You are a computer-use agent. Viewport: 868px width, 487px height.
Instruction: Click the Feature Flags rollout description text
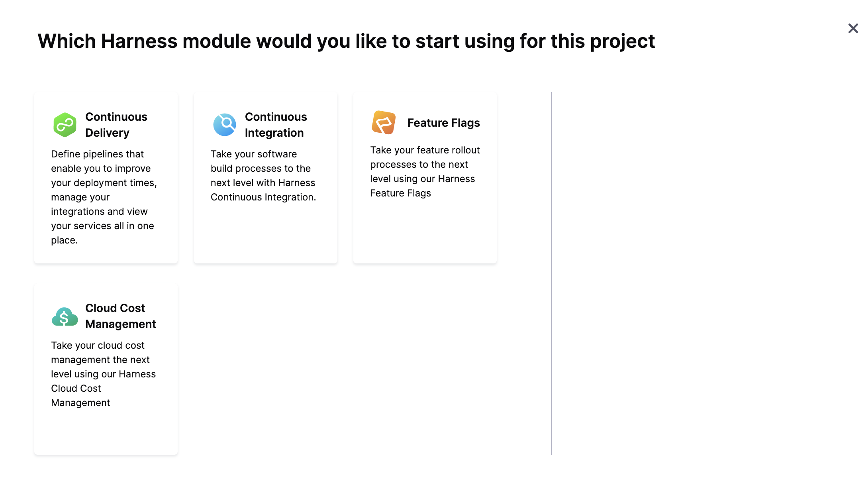tap(425, 171)
